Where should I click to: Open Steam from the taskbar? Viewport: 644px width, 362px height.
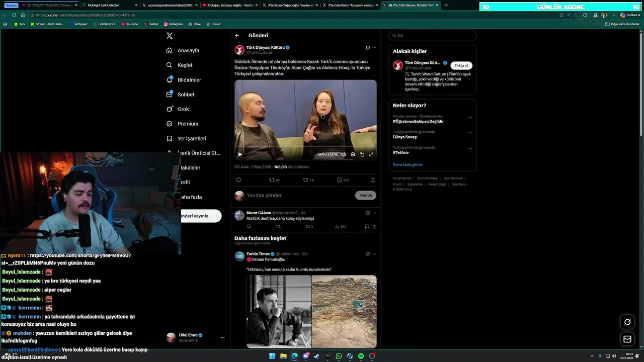[x=316, y=356]
